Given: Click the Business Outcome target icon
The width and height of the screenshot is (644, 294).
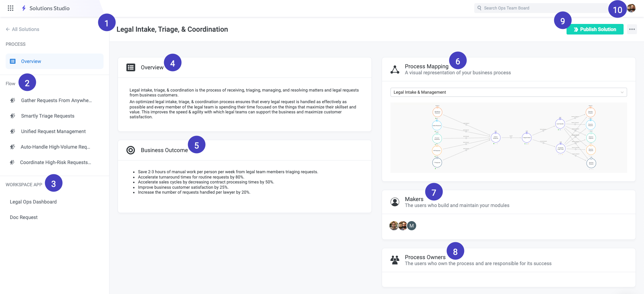Looking at the screenshot, I should click(131, 150).
